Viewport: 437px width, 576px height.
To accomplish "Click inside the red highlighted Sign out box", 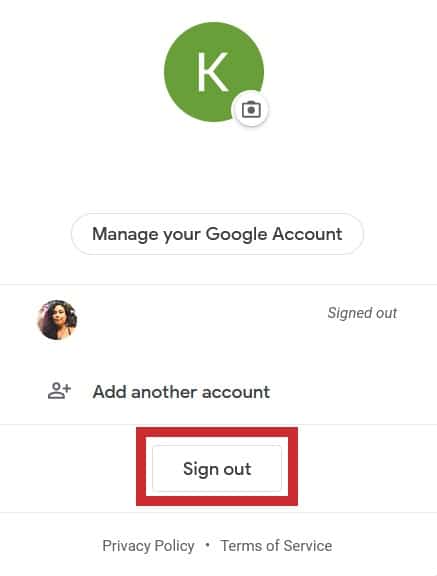I will [x=217, y=467].
